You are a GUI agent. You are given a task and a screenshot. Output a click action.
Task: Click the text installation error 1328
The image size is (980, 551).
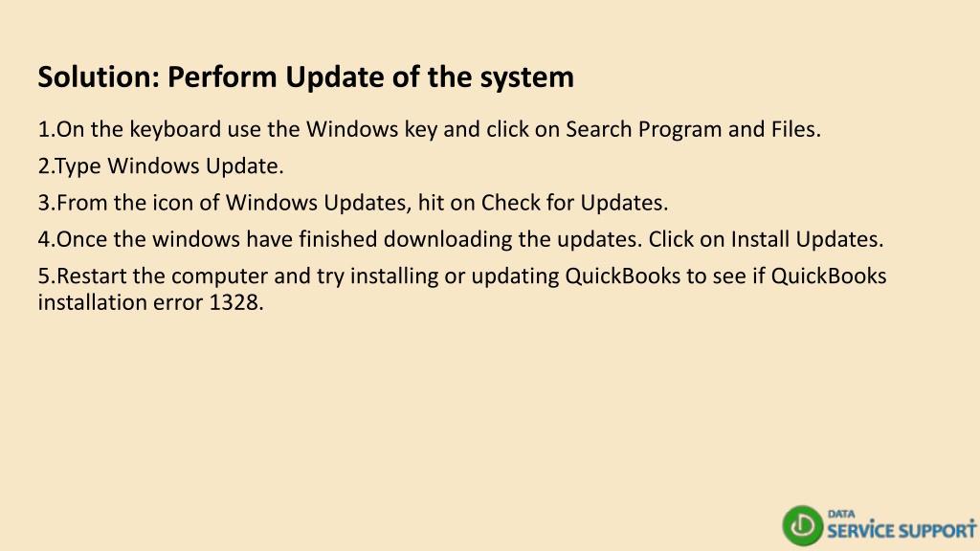click(x=148, y=302)
